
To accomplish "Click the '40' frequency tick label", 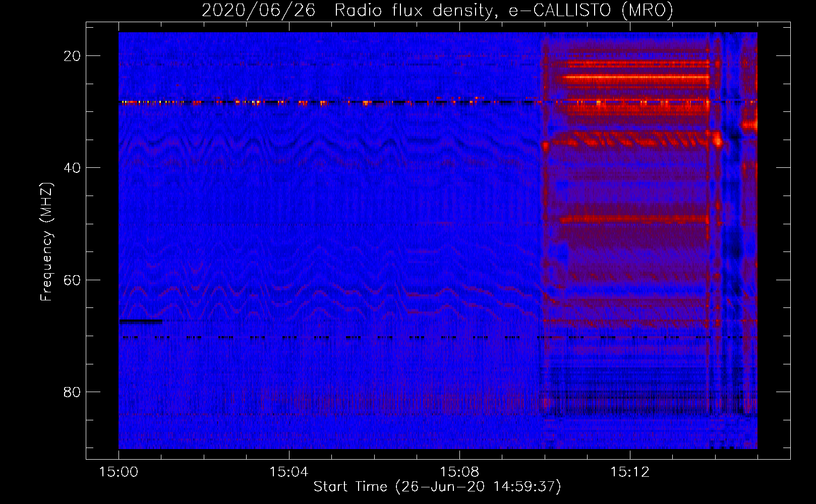I will (x=72, y=168).
